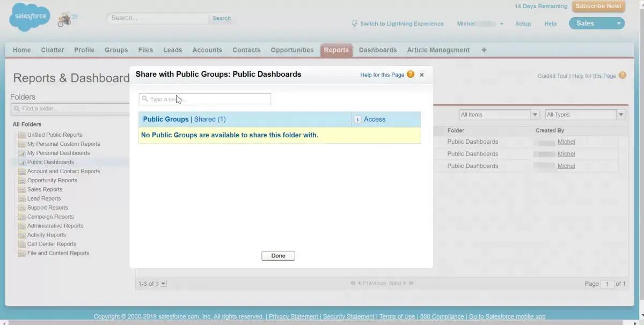The width and height of the screenshot is (644, 325).
Task: Click the Public Dashboards folder icon
Action: [22, 162]
